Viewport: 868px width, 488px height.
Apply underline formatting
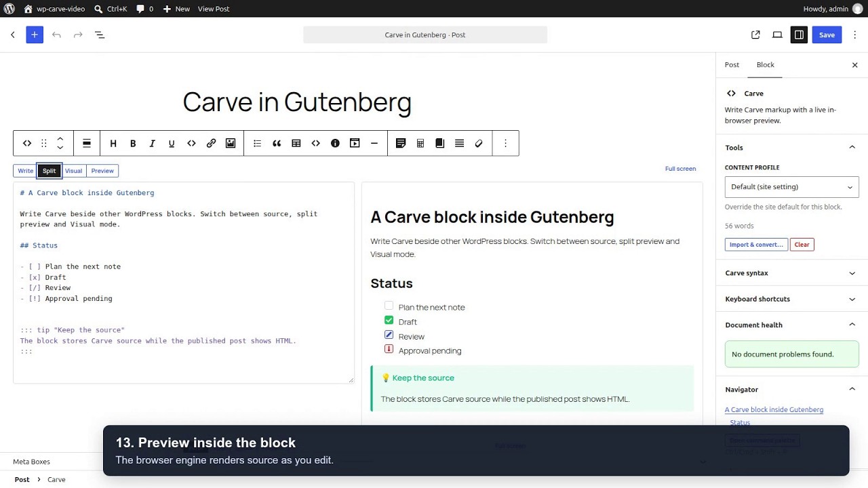pyautogui.click(x=172, y=143)
